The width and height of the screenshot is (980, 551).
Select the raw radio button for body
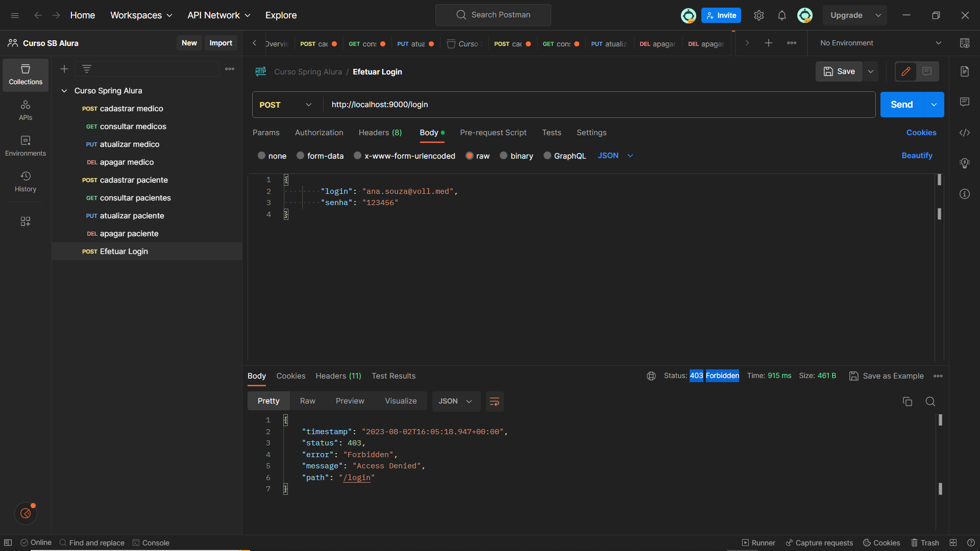(x=469, y=156)
